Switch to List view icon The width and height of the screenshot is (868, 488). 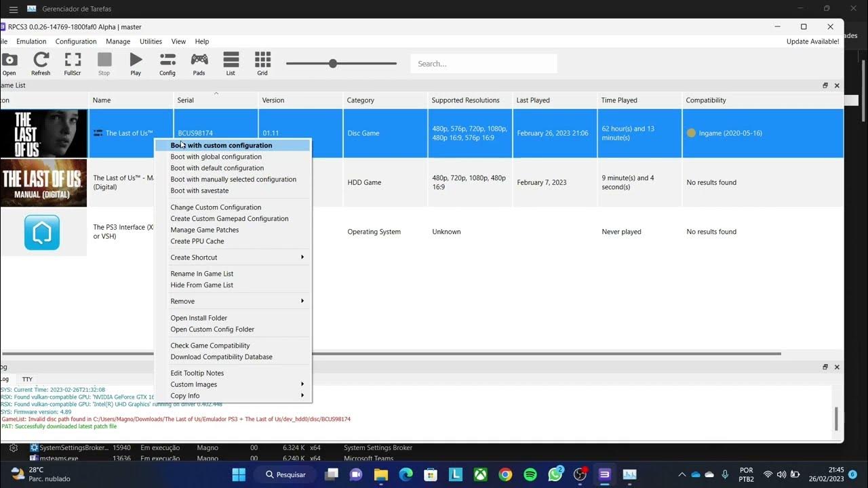coord(231,64)
